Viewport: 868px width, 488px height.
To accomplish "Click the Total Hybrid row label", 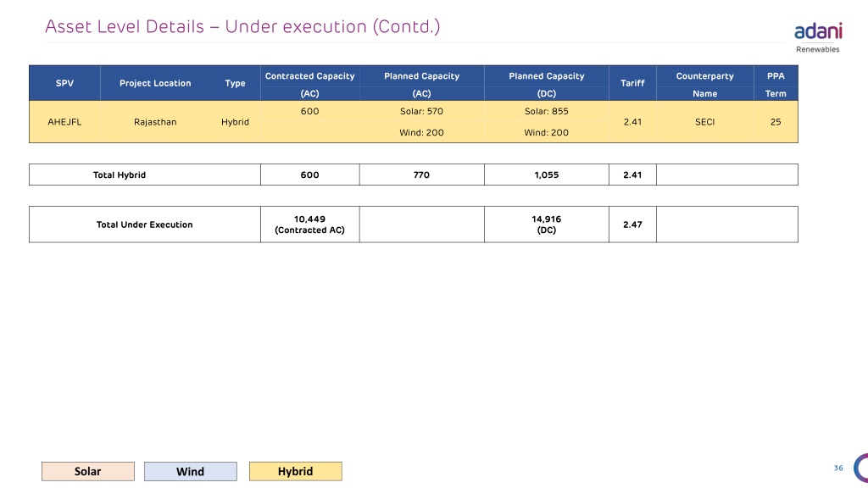I will [x=120, y=175].
